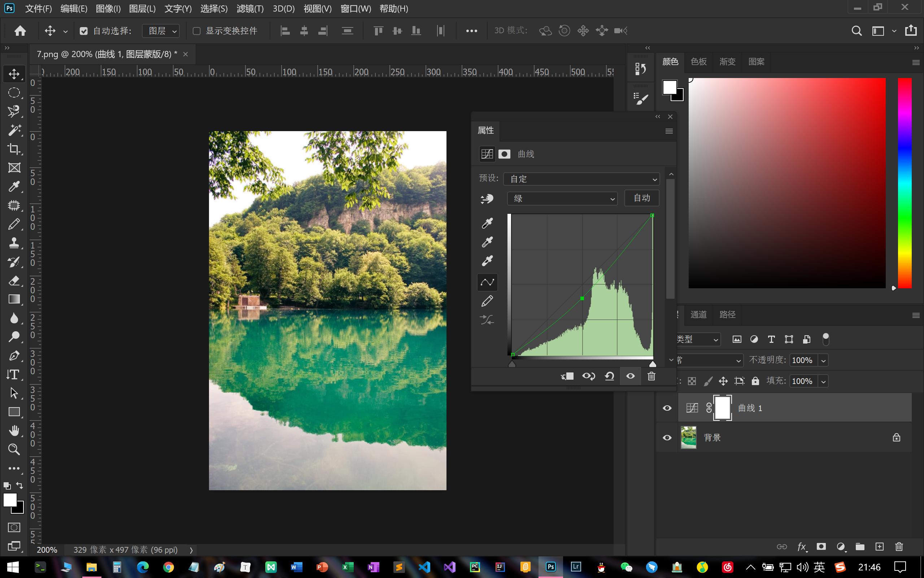Screen dimensions: 924x578
Task: Select the Eraser tool
Action: click(x=14, y=281)
